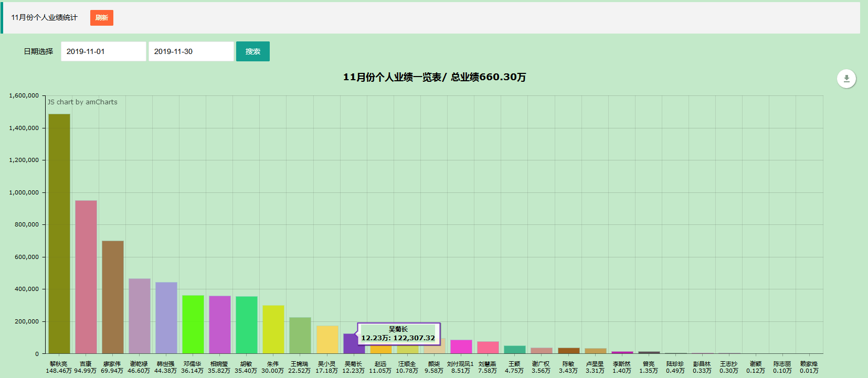Viewport: 868px width, 378px height.
Task: Select the bright green bar for 邓儒华
Action: [193, 324]
